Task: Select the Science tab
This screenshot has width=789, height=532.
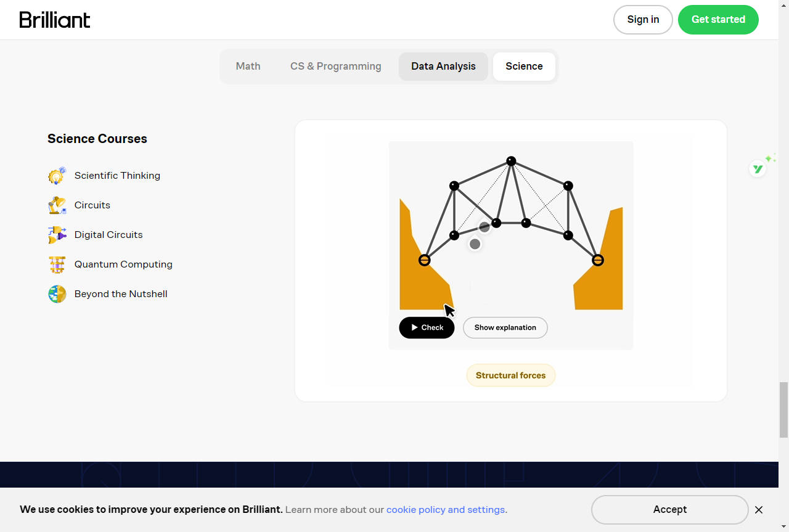Action: tap(524, 67)
